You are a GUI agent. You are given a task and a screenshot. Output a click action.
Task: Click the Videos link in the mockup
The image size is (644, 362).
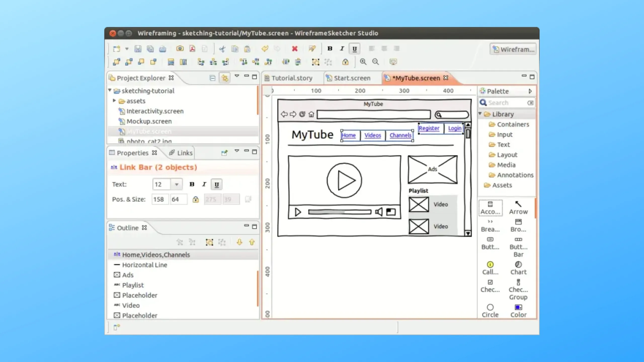[x=373, y=135]
